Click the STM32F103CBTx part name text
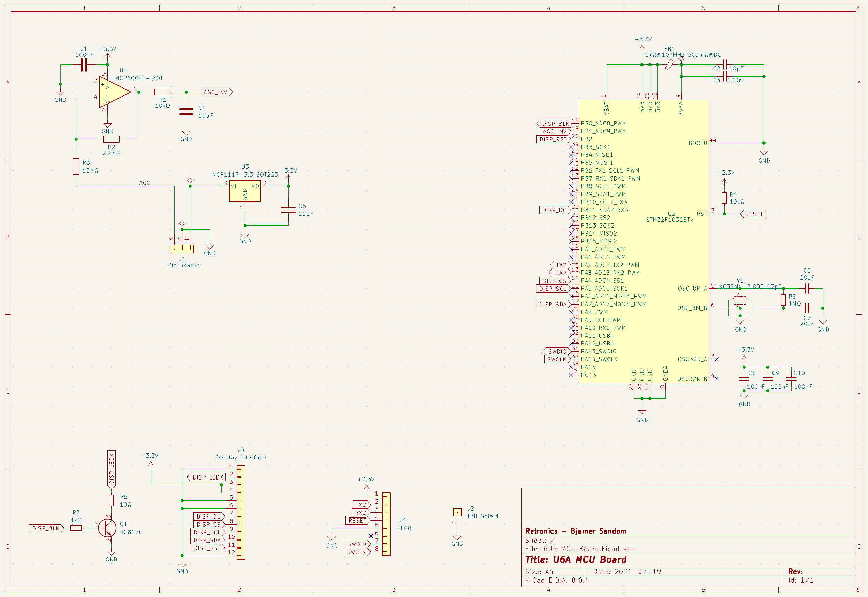Viewport: 868px width, 597px height. 669,220
